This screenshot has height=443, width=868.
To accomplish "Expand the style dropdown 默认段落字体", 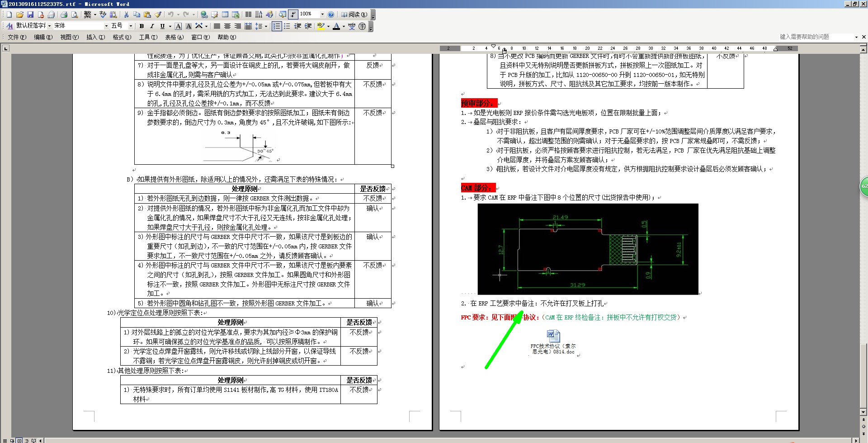I will [x=49, y=26].
